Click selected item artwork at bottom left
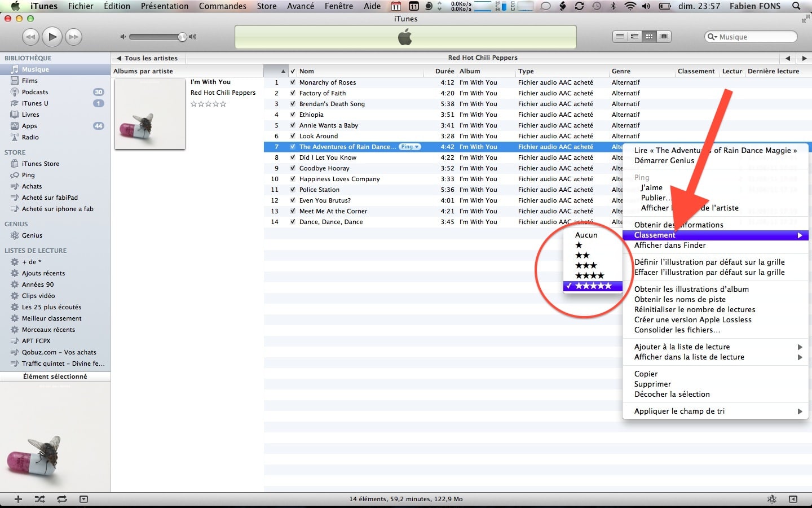812x508 pixels. coord(55,437)
